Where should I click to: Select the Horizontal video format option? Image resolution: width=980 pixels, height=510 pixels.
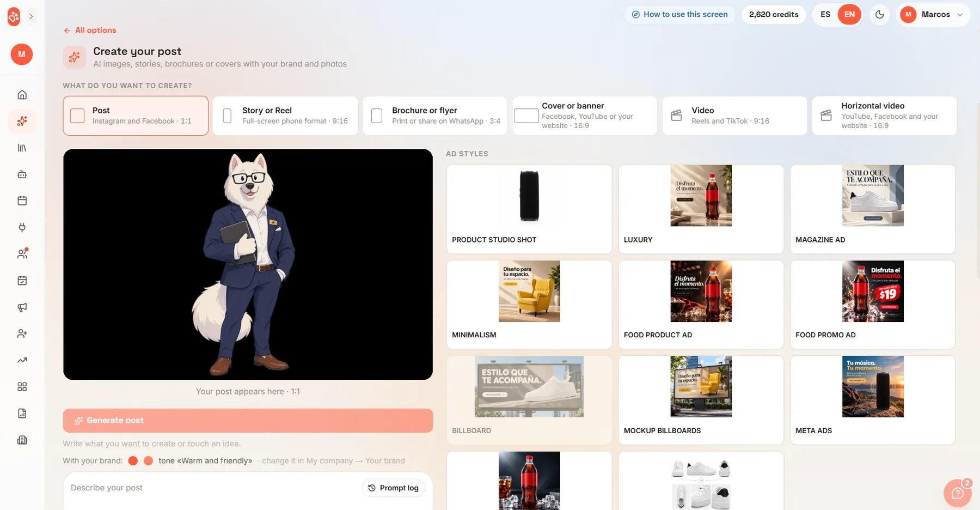tap(884, 116)
